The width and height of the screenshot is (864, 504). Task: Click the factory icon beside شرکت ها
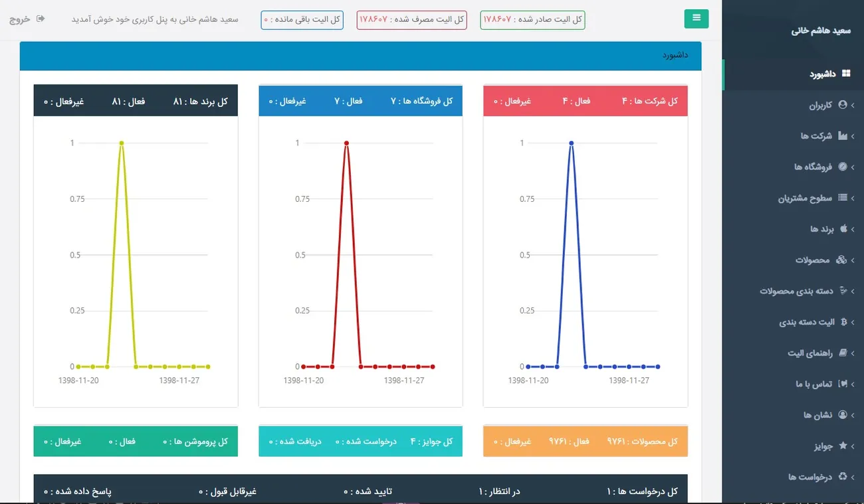tap(843, 135)
